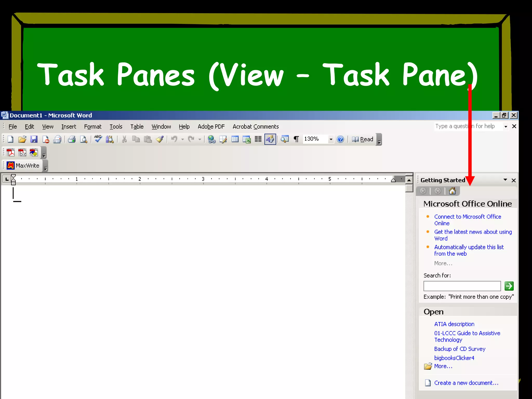Viewport: 532px width, 399px height.
Task: Click the Undo arrow icon
Action: [x=174, y=139]
